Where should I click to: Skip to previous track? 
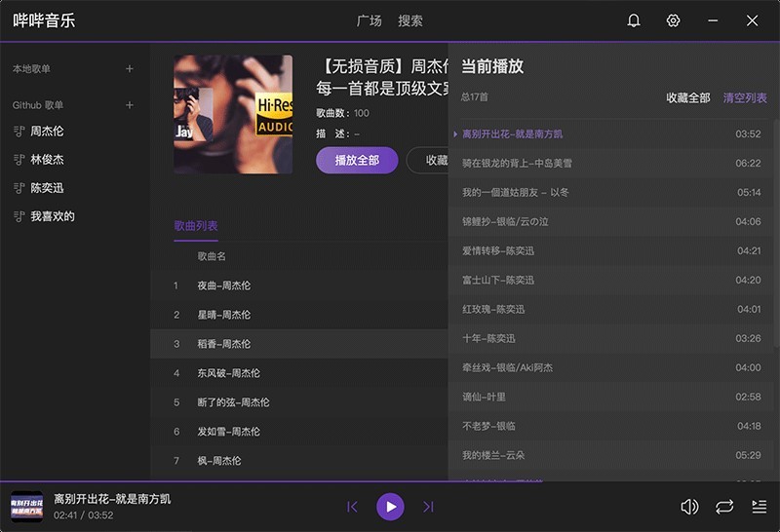click(x=353, y=507)
